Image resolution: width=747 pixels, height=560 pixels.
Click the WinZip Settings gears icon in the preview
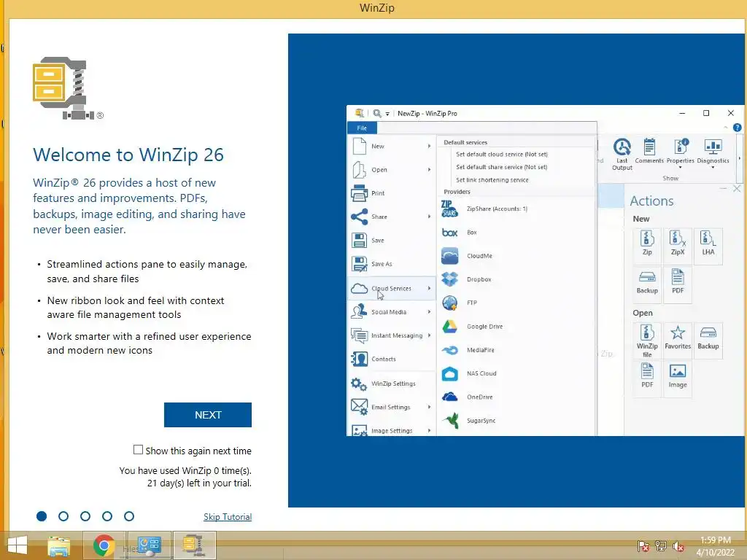[359, 384]
